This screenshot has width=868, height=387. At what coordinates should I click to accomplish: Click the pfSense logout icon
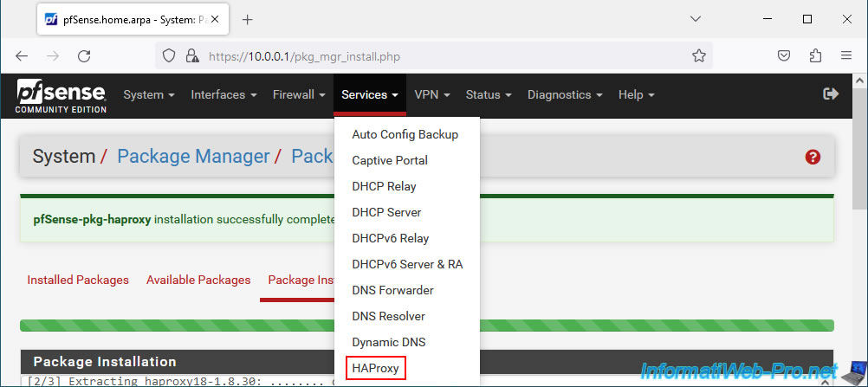(831, 94)
